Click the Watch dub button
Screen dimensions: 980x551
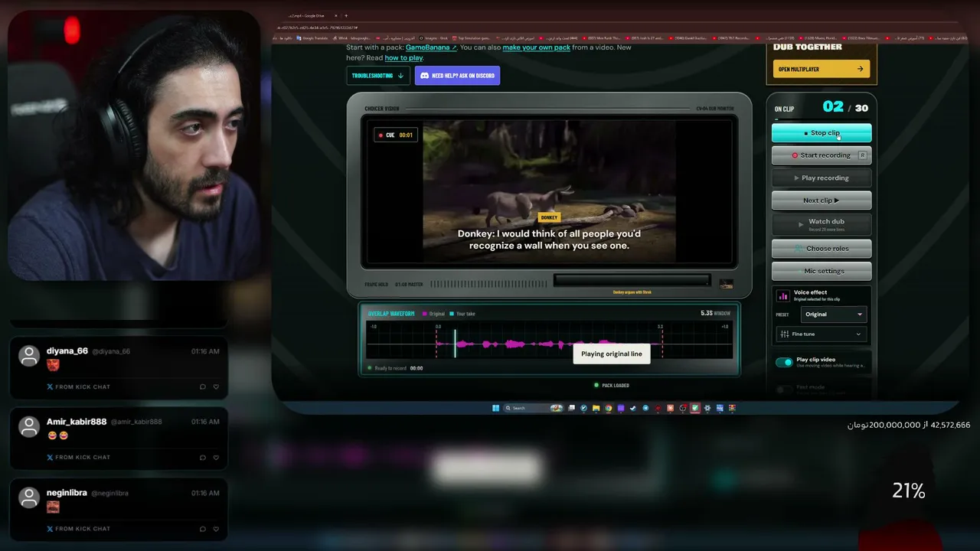coord(822,224)
